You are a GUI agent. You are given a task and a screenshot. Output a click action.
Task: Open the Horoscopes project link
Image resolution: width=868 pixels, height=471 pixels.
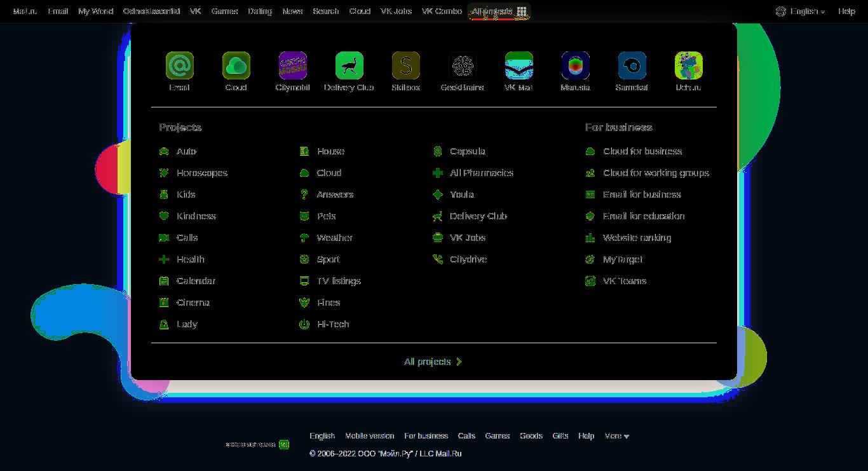tap(202, 173)
